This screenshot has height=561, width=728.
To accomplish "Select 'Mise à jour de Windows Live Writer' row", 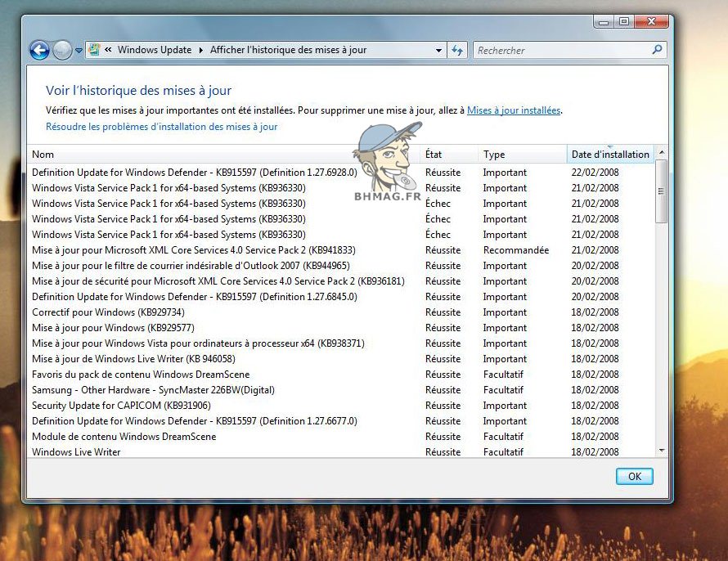I will 341,359.
